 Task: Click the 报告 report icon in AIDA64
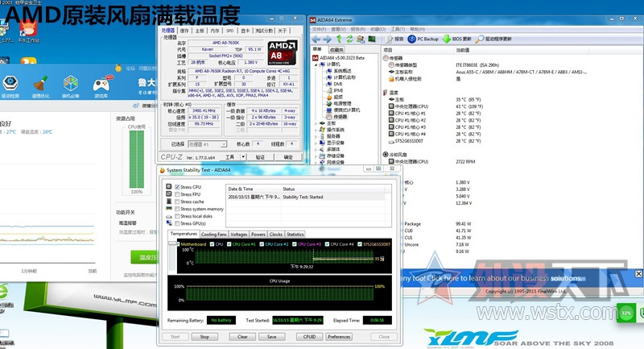coord(390,39)
